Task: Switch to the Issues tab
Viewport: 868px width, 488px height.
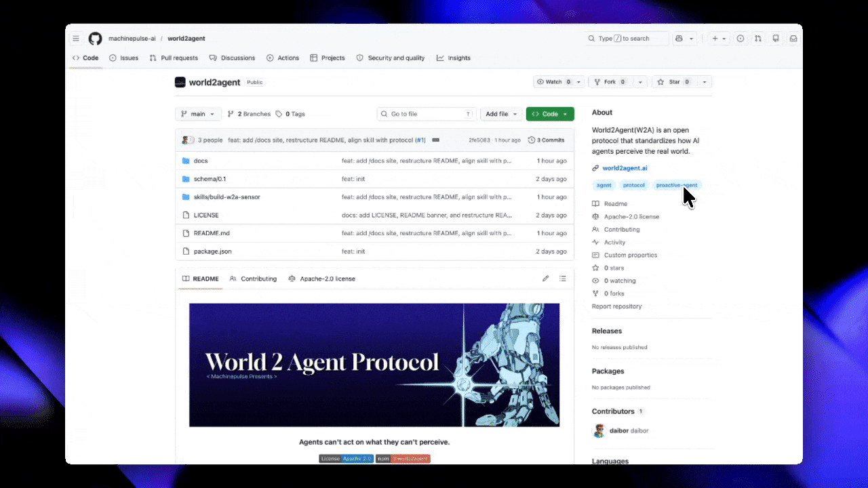Action: click(x=124, y=58)
